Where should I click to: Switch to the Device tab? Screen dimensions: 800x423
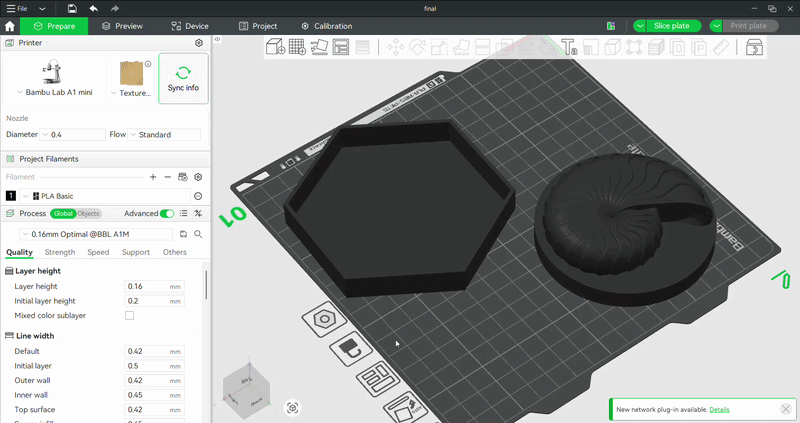tap(190, 26)
